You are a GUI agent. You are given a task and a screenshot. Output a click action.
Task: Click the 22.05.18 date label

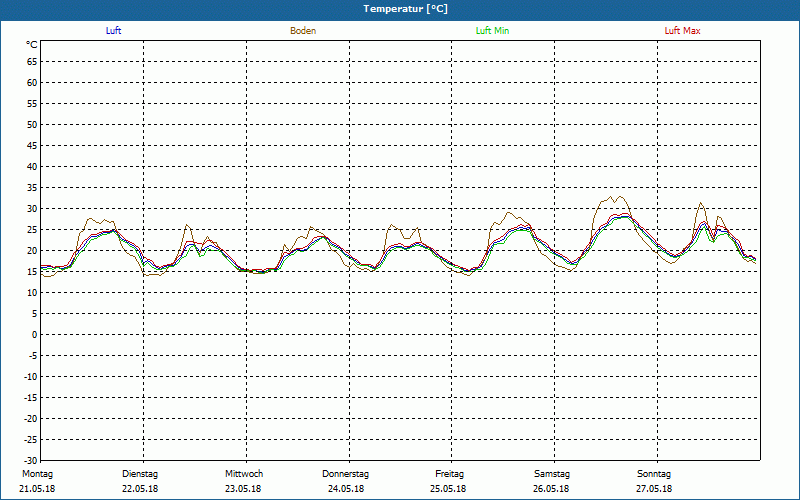pyautogui.click(x=140, y=489)
